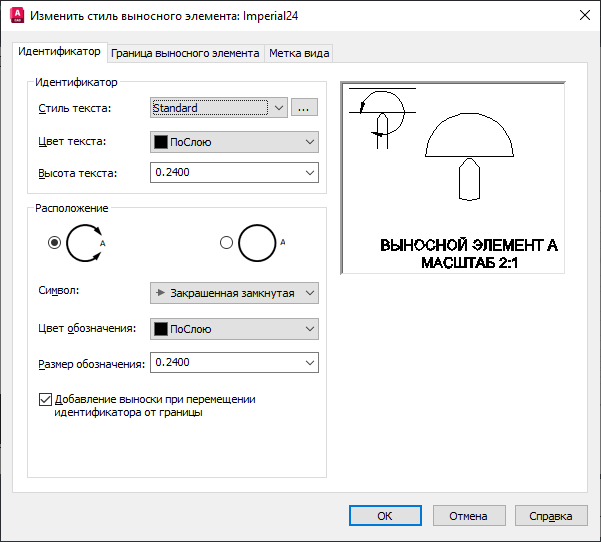
Task: Click the Размер обозначения label
Action: 92,364
